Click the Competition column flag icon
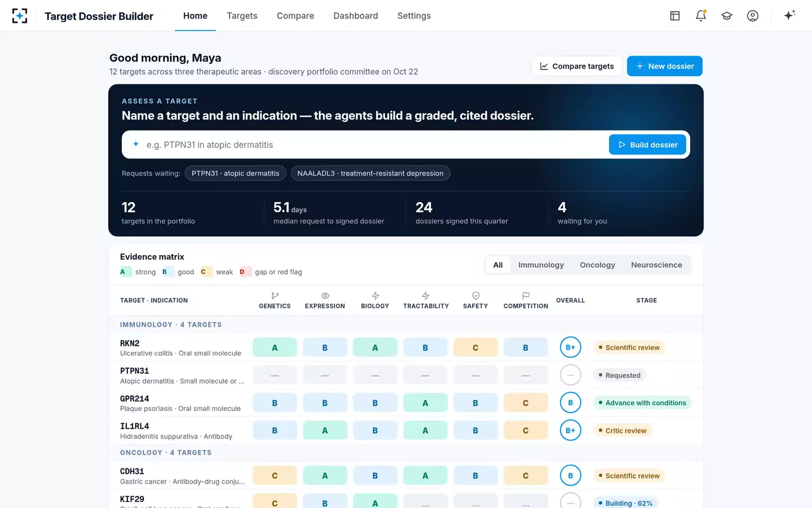The width and height of the screenshot is (812, 508). coord(526,296)
